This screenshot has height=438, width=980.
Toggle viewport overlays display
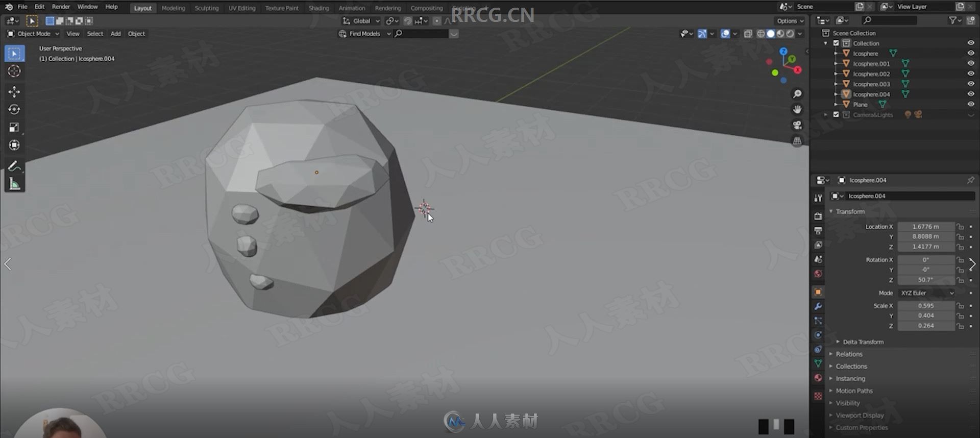[x=725, y=34]
